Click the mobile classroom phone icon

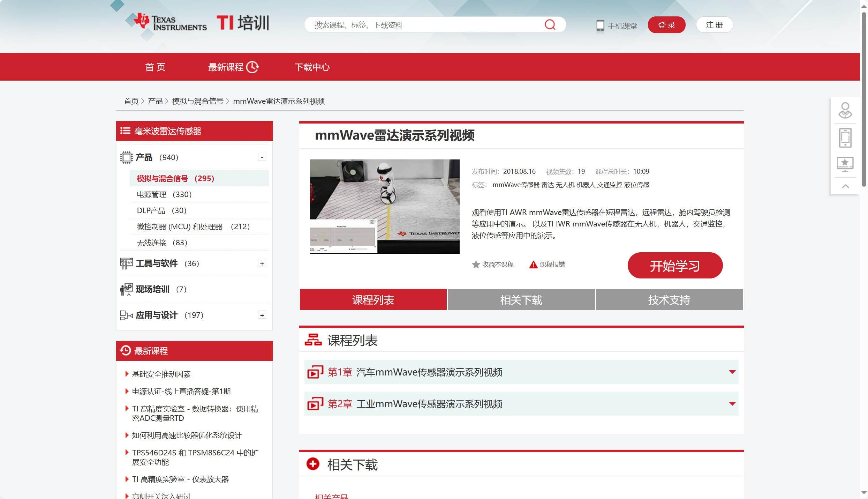pyautogui.click(x=600, y=25)
